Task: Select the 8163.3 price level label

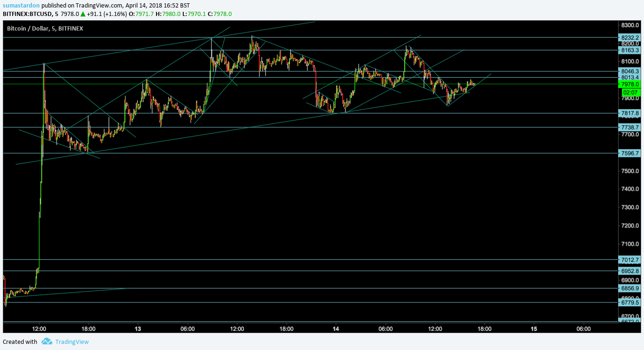Action: click(x=630, y=50)
